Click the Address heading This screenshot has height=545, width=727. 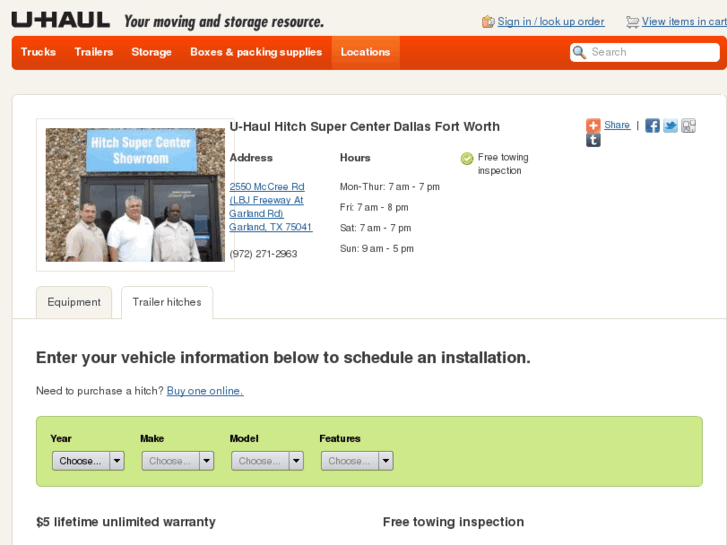251,158
